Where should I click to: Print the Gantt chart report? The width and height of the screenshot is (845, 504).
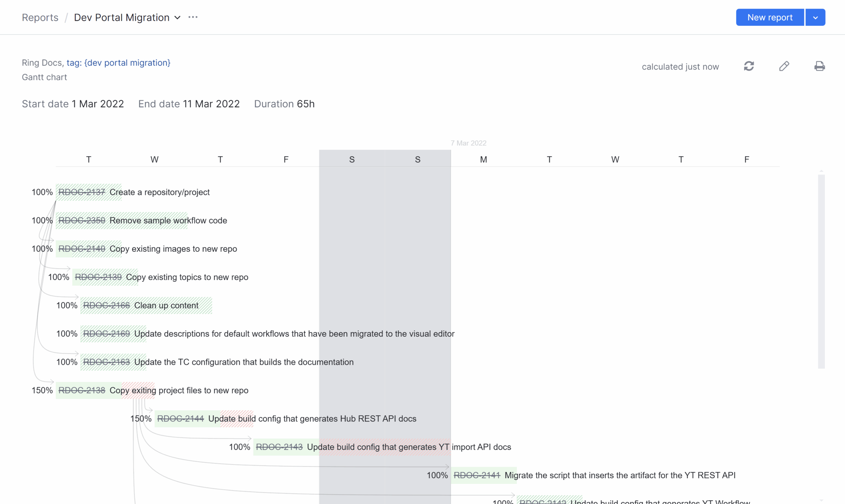(820, 66)
